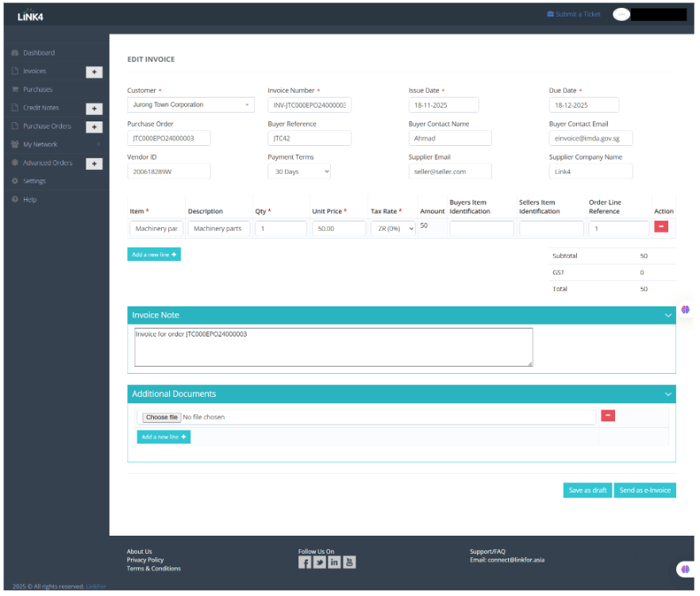The width and height of the screenshot is (700, 596).
Task: Open the LinkFor Facebook page
Action: 305,563
